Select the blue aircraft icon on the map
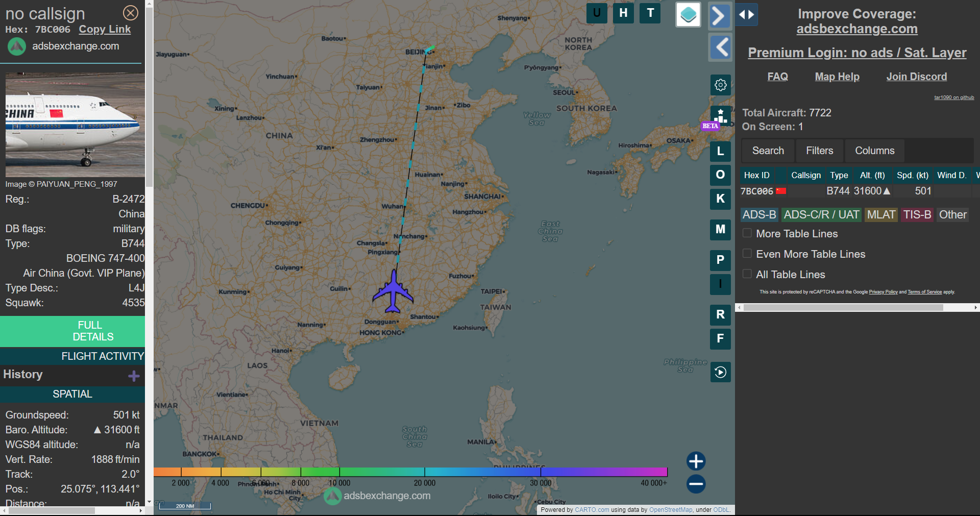 [x=393, y=291]
